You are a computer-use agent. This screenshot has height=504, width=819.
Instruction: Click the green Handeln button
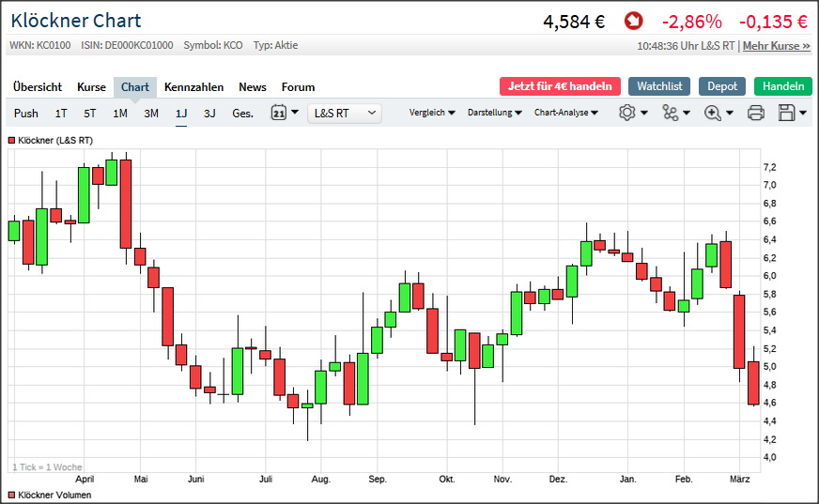[783, 86]
